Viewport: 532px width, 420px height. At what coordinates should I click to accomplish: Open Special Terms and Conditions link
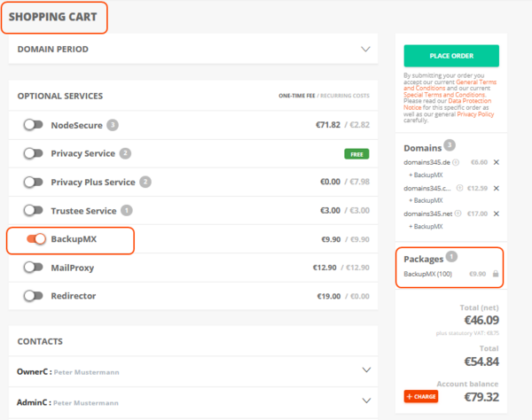(x=444, y=95)
